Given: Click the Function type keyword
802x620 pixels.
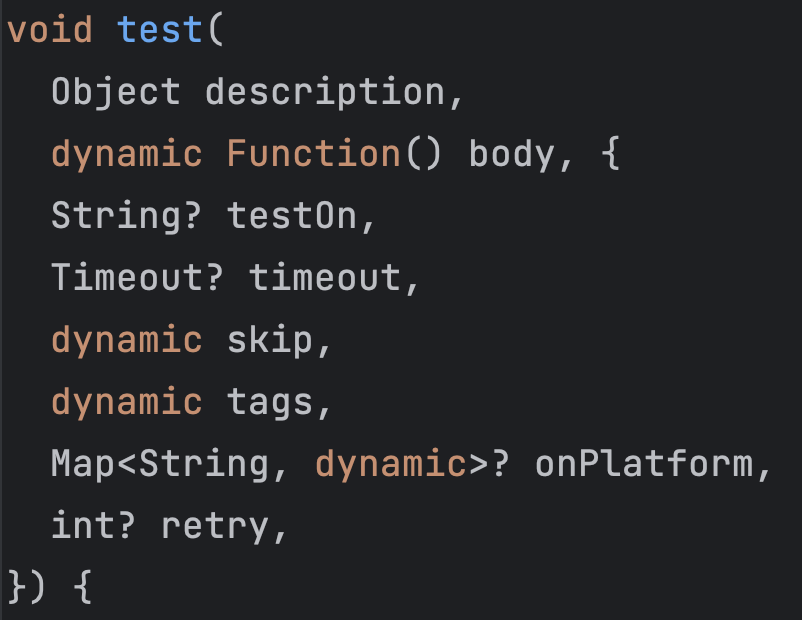Looking at the screenshot, I should click(314, 154).
